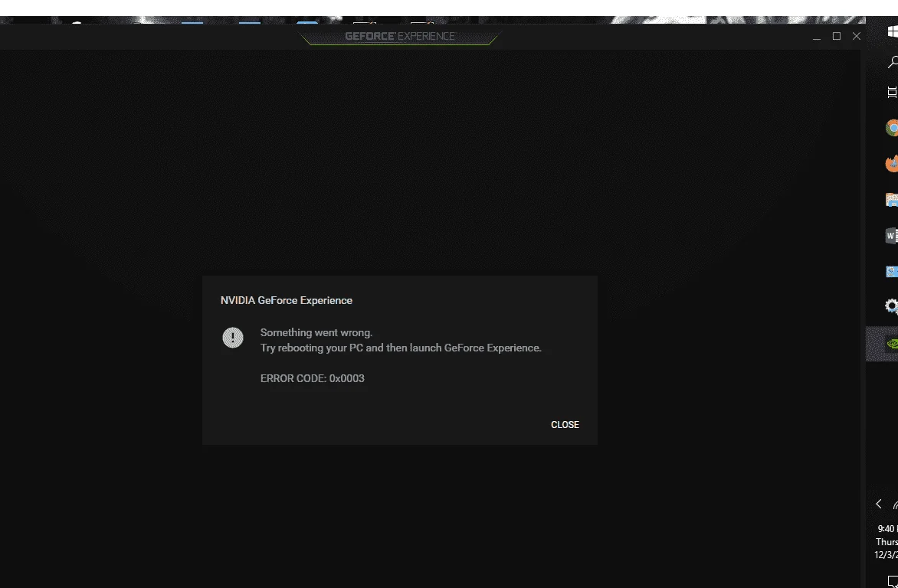
Task: Click the ERROR CODE: 0x0003 text
Action: click(x=312, y=378)
